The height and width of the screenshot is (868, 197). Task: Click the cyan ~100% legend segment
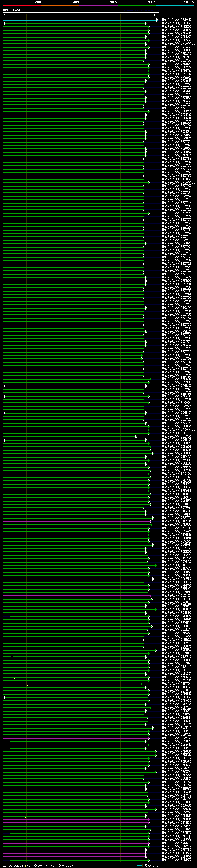(x=175, y=6)
